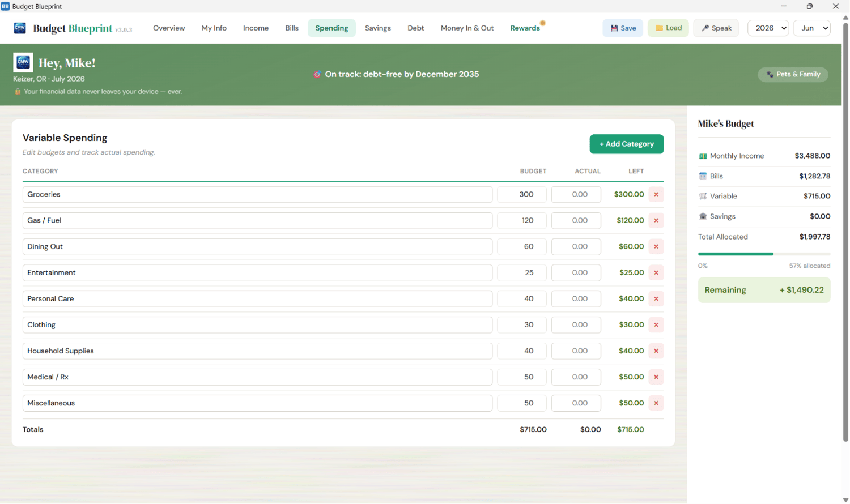Click the target icon near debt-free message
850x504 pixels.
click(x=317, y=74)
